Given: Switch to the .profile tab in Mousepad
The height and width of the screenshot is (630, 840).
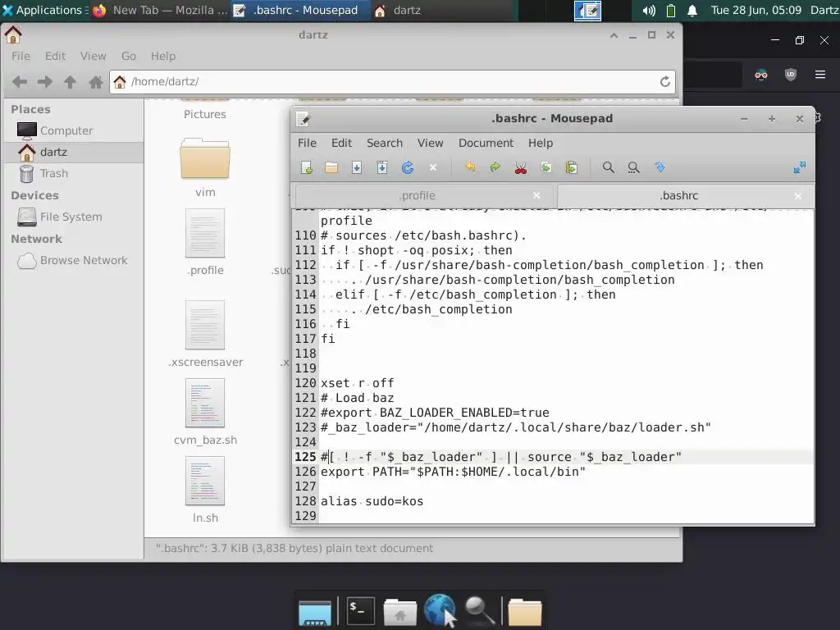Looking at the screenshot, I should coord(418,195).
